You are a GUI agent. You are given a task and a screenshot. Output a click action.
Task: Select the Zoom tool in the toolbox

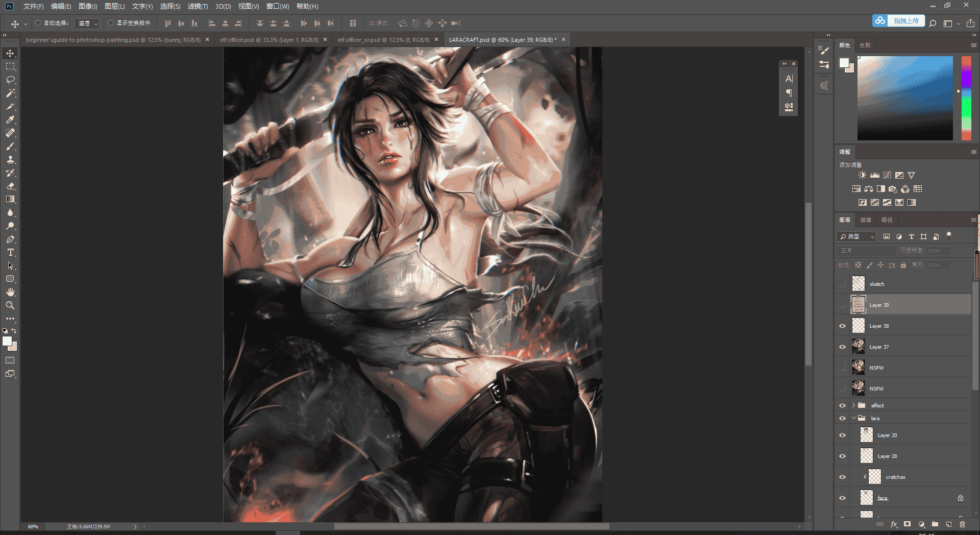click(10, 305)
